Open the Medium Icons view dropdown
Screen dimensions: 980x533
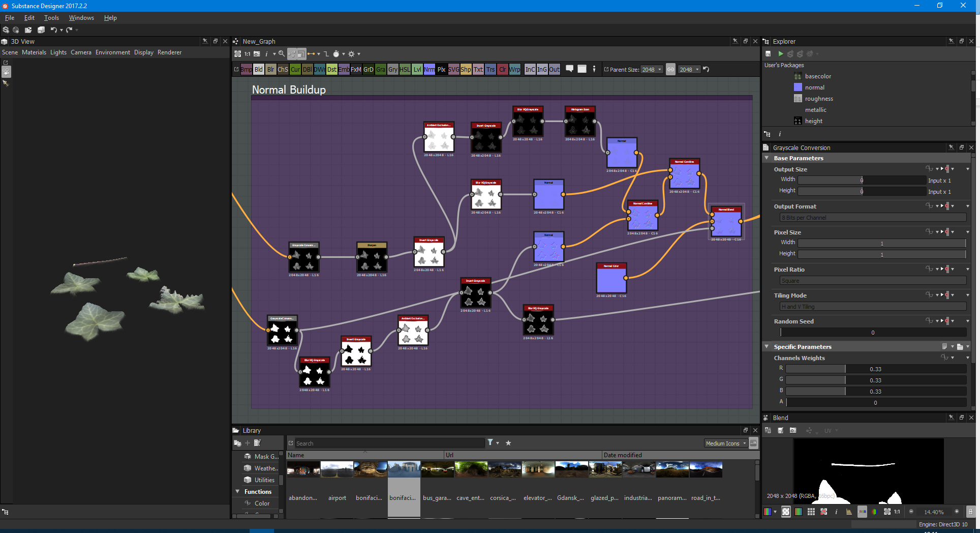tap(726, 443)
